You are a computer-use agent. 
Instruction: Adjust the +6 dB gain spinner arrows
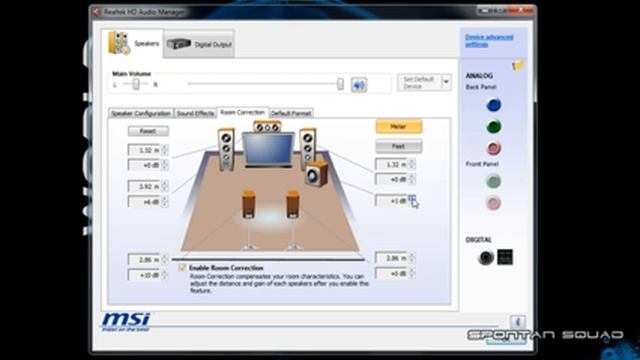pos(164,202)
